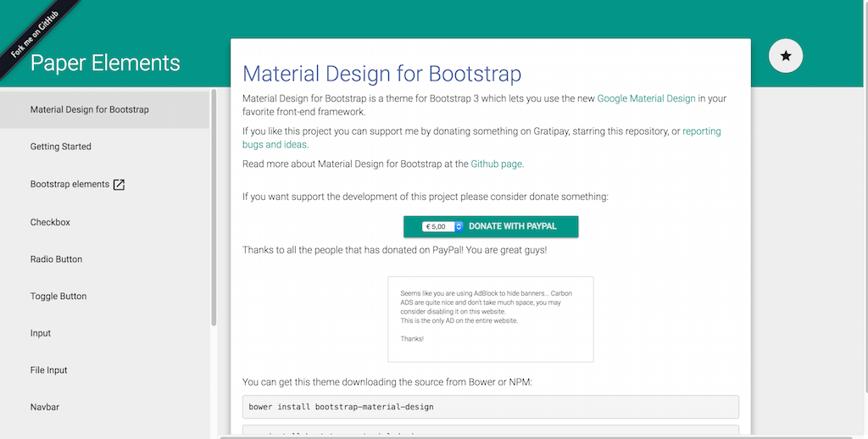868x439 pixels.
Task: Navigate to the Toggle Button section
Action: tap(58, 297)
